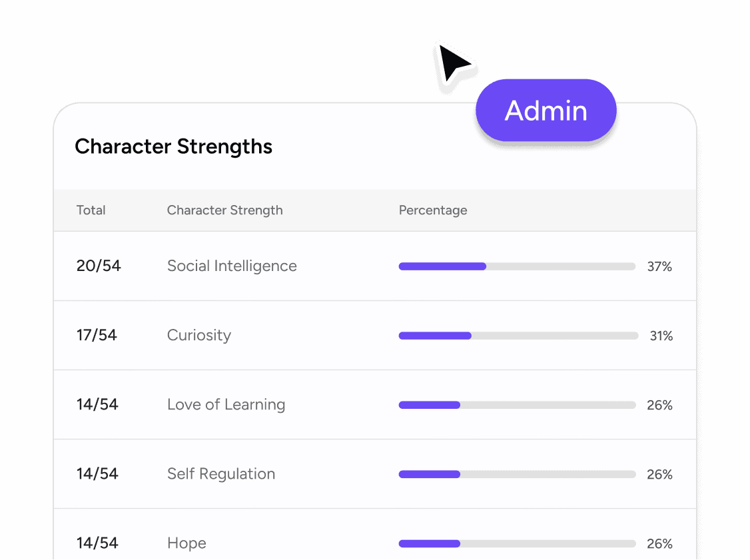Click the 37% percentage label
This screenshot has width=750, height=560.
(x=659, y=266)
